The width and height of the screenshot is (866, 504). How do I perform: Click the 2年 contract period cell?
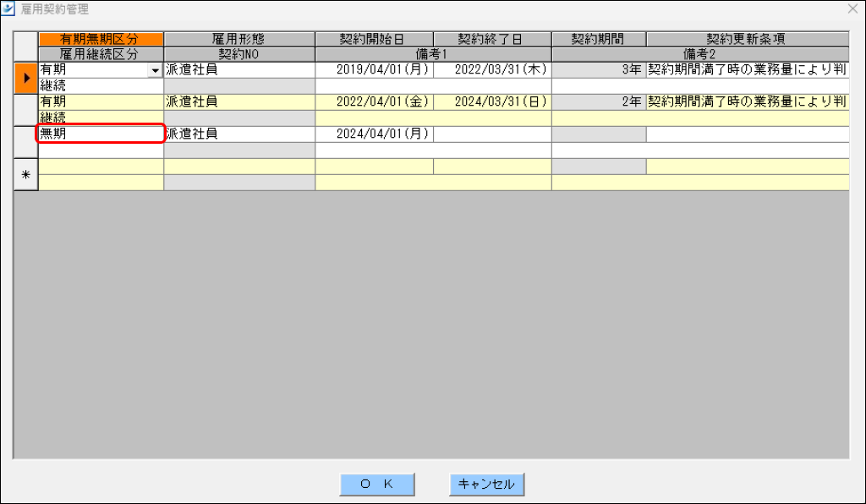(599, 101)
